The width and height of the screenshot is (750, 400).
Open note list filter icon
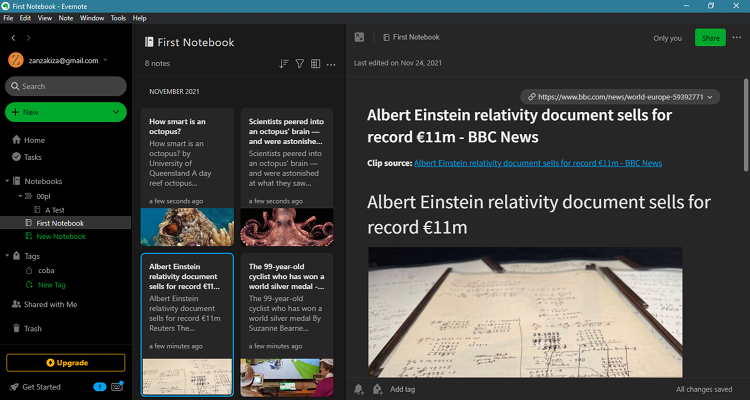(299, 64)
